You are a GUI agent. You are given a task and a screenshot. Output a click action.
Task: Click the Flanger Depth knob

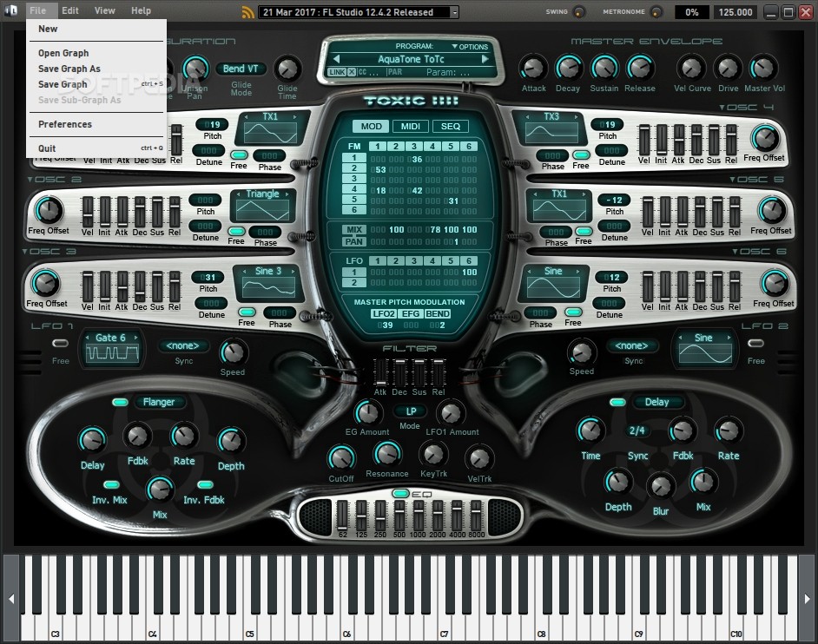pyautogui.click(x=230, y=441)
